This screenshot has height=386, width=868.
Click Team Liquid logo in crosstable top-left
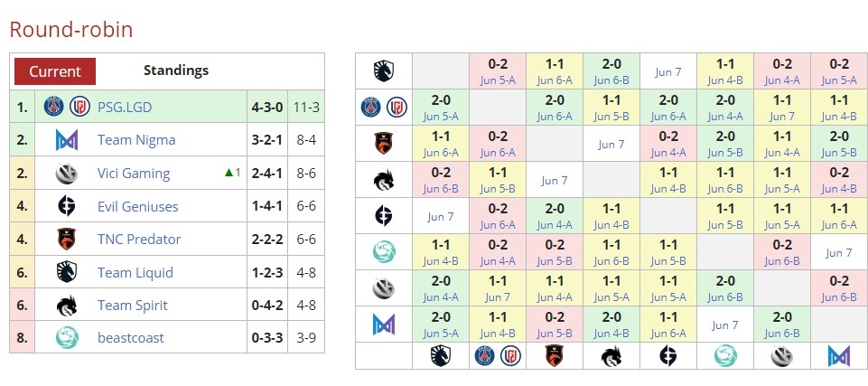coord(384,71)
